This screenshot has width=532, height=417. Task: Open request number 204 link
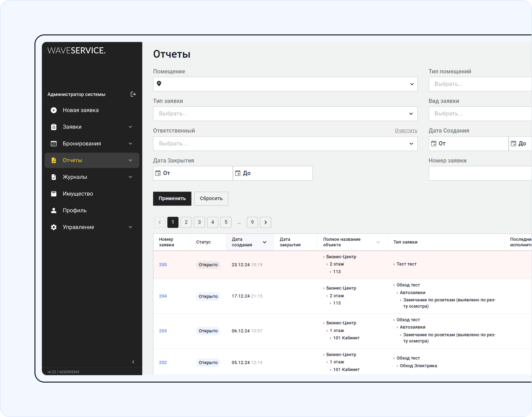tap(163, 296)
